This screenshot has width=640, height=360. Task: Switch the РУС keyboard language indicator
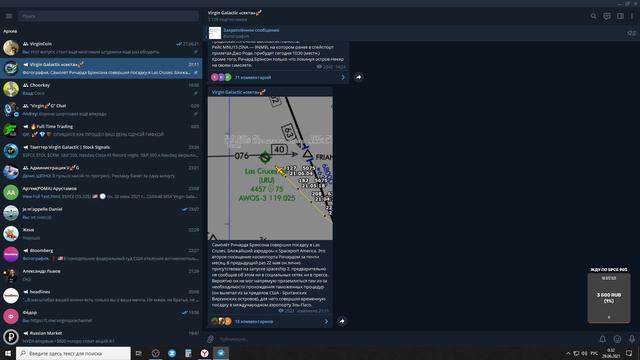coord(594,353)
